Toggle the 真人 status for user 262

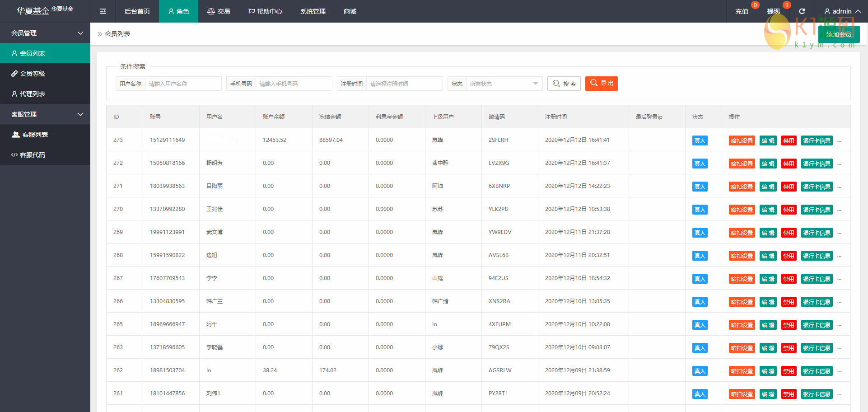[x=700, y=371]
